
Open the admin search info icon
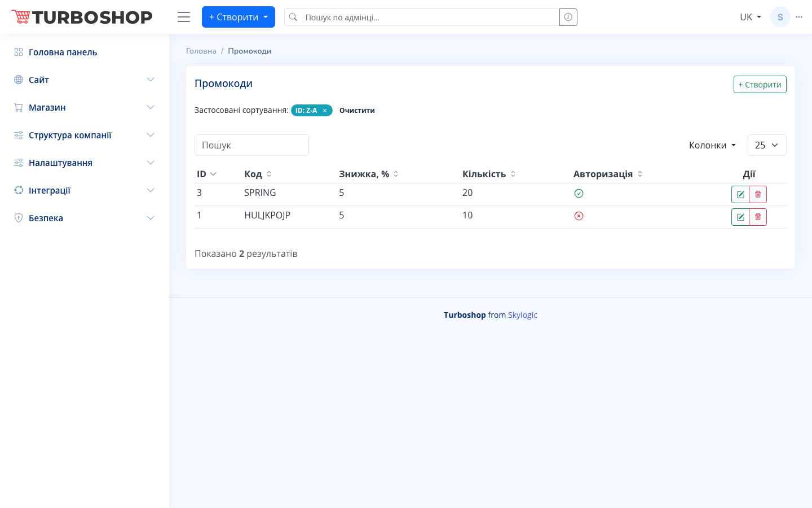coord(568,17)
